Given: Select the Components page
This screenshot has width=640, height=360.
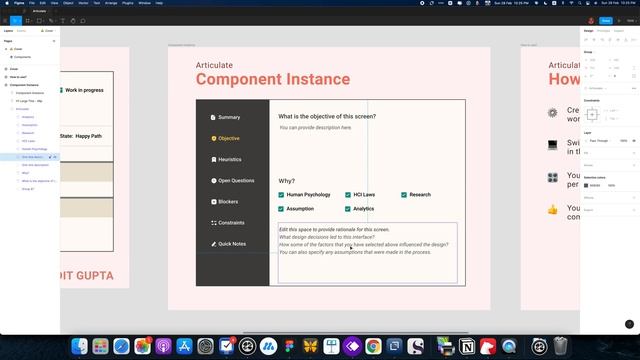Looking at the screenshot, I should click(x=22, y=57).
